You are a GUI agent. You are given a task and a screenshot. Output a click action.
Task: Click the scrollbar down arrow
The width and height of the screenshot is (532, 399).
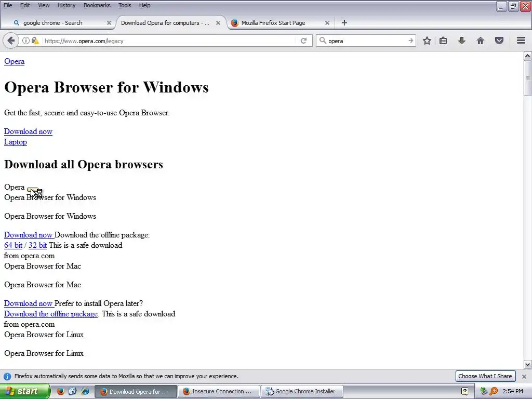pos(527,365)
